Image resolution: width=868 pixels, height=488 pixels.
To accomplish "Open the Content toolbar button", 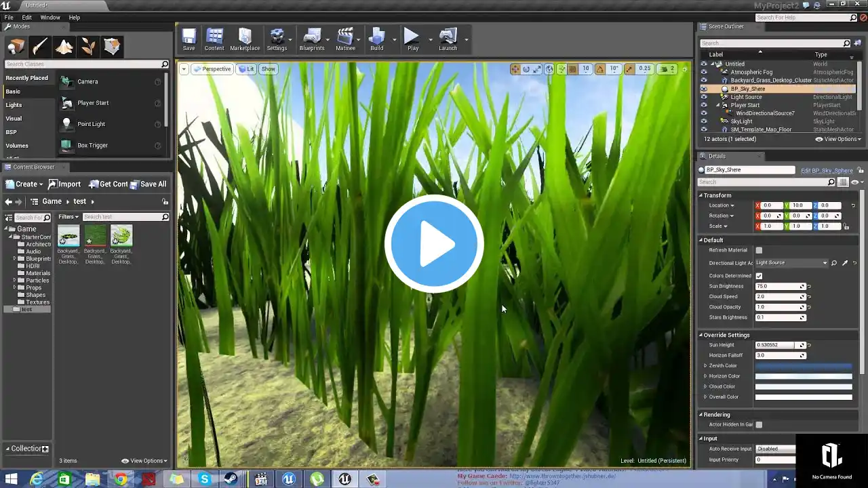I will click(x=214, y=39).
